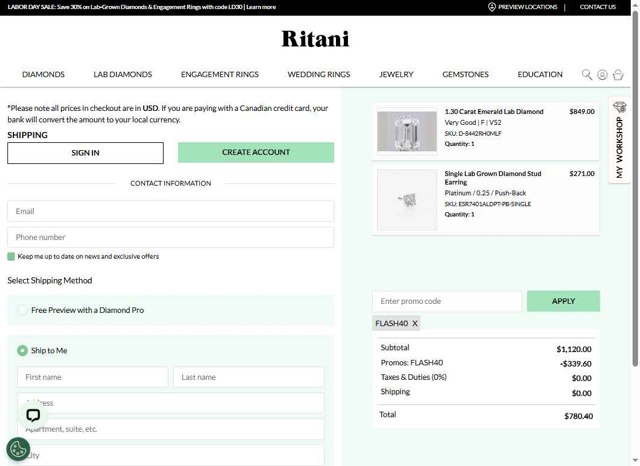The width and height of the screenshot is (640, 466).
Task: Open the Wedding Rings menu
Action: pos(318,74)
